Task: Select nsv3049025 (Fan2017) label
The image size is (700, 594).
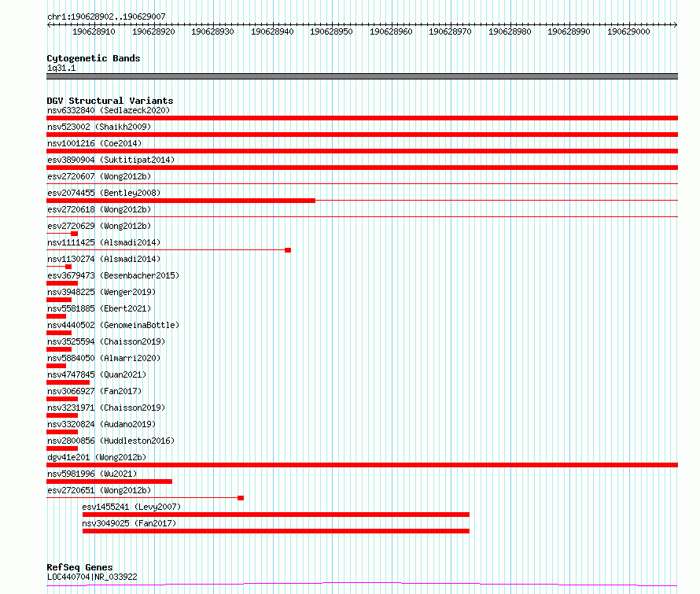Action: click(x=129, y=523)
